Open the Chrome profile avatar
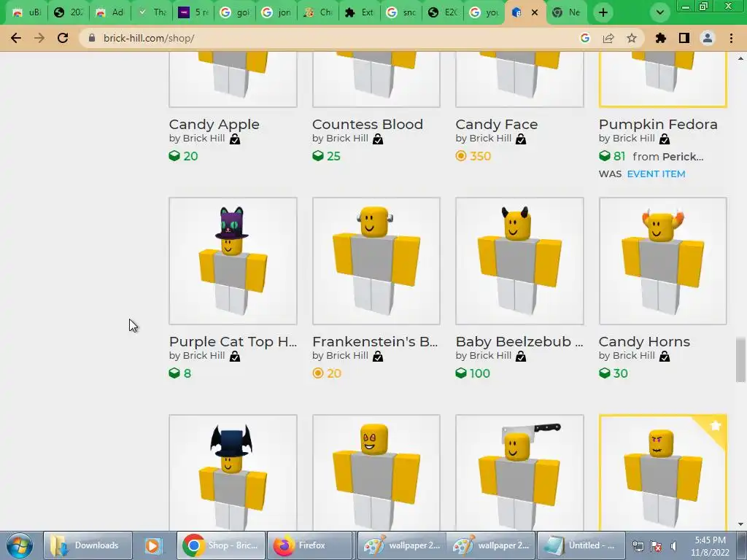 [708, 38]
